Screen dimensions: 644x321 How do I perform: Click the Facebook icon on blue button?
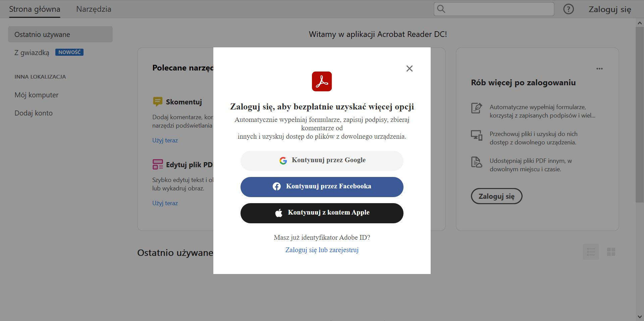tap(277, 186)
